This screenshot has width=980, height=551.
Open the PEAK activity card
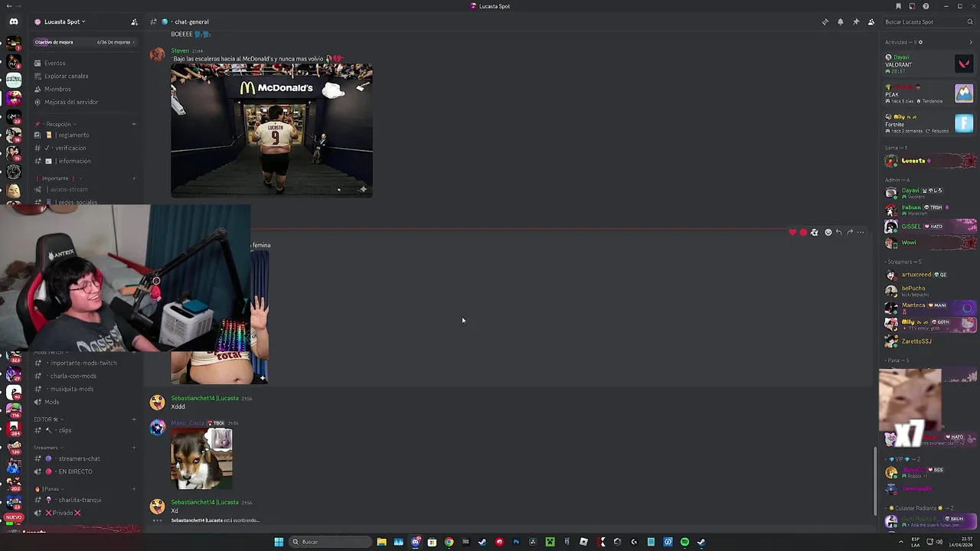pos(929,93)
